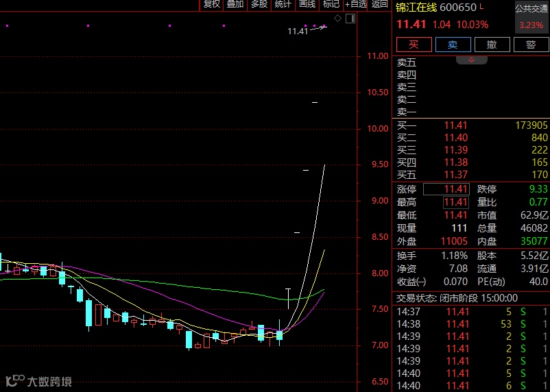
Task: Click the 标记 mark button
Action: (331, 4)
